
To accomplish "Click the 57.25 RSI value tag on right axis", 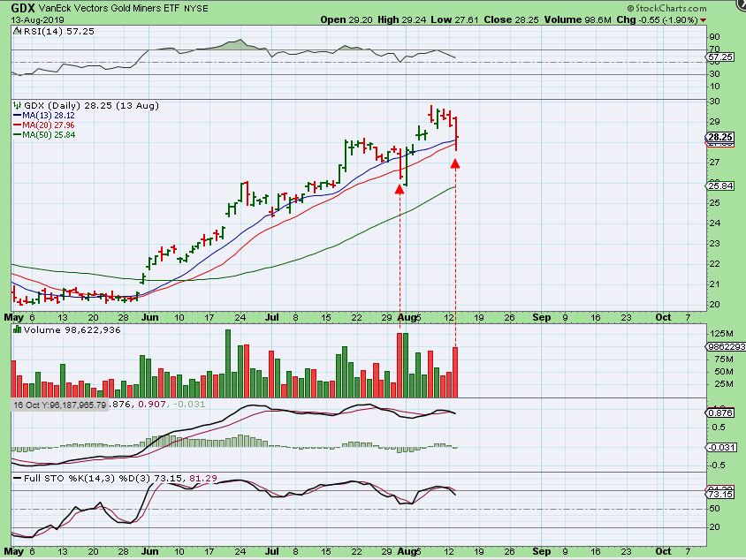I will 720,57.
